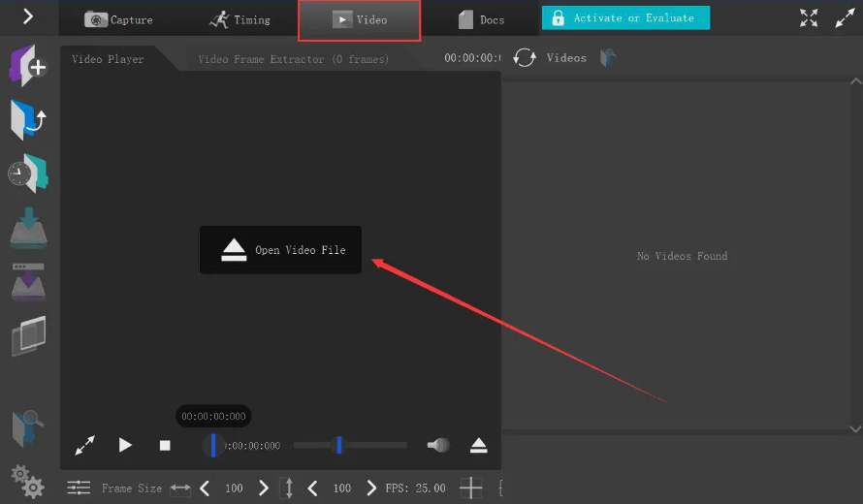Click the Open Video File button
Screen dimensions: 863x504
280,250
